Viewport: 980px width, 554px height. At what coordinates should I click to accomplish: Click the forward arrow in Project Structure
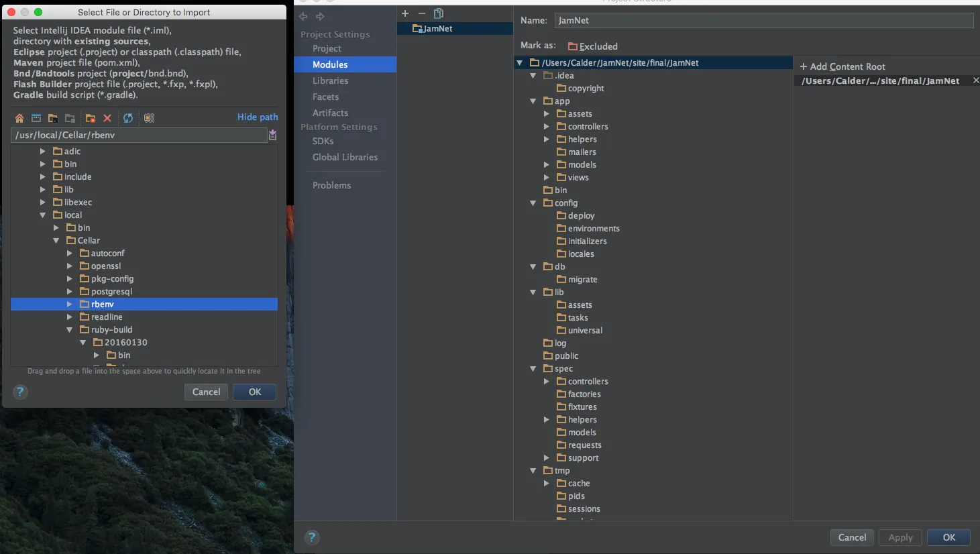click(320, 16)
